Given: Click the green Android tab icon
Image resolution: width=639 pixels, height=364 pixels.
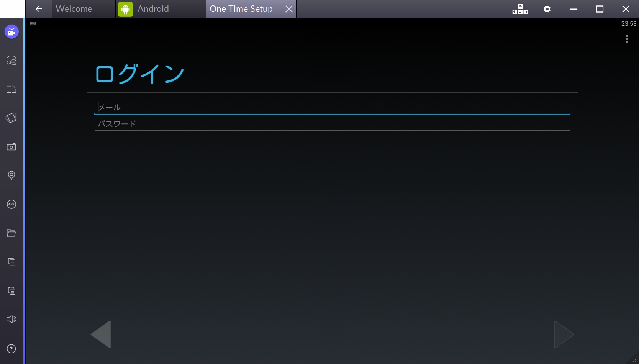Looking at the screenshot, I should coord(125,9).
